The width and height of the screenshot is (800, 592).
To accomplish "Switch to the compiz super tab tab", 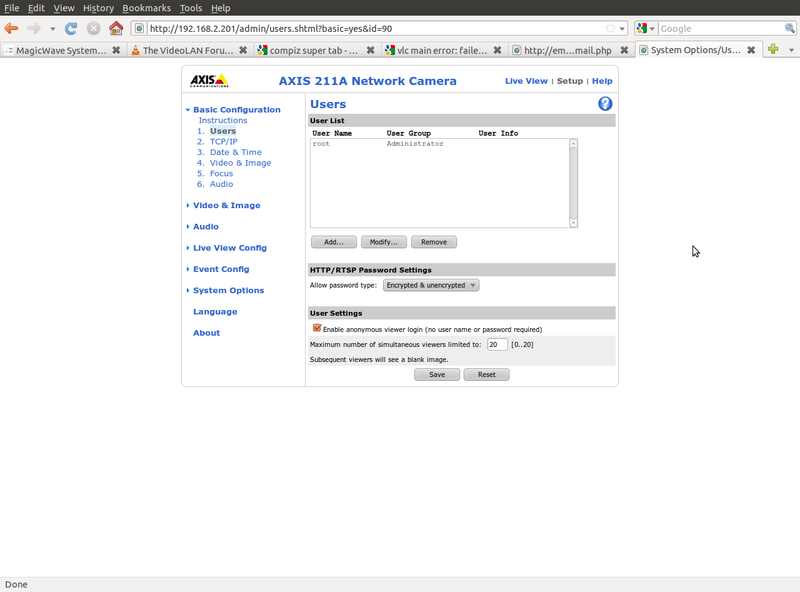I will 316,50.
